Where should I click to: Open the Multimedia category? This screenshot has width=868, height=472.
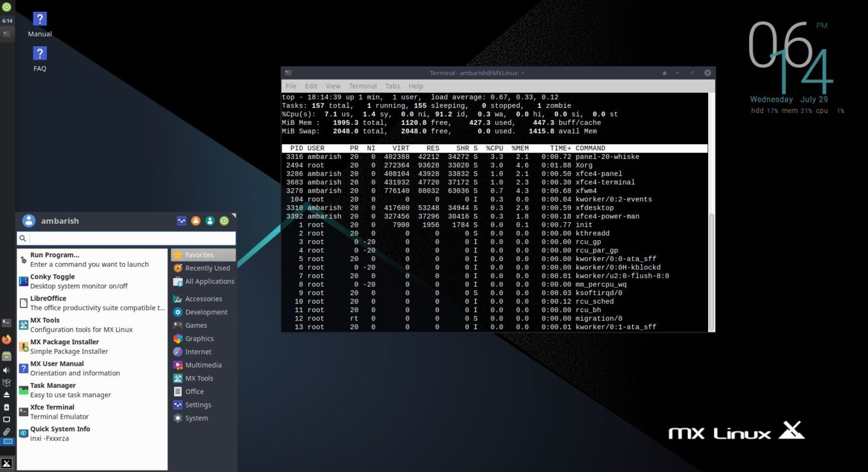pos(203,365)
